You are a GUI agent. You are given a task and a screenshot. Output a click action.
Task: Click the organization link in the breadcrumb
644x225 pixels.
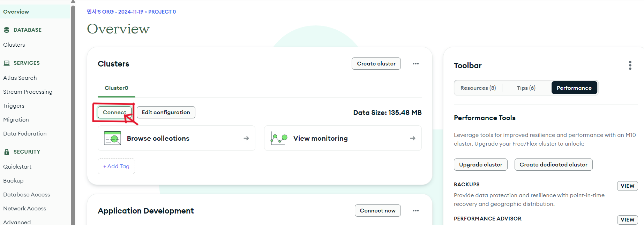(x=115, y=12)
